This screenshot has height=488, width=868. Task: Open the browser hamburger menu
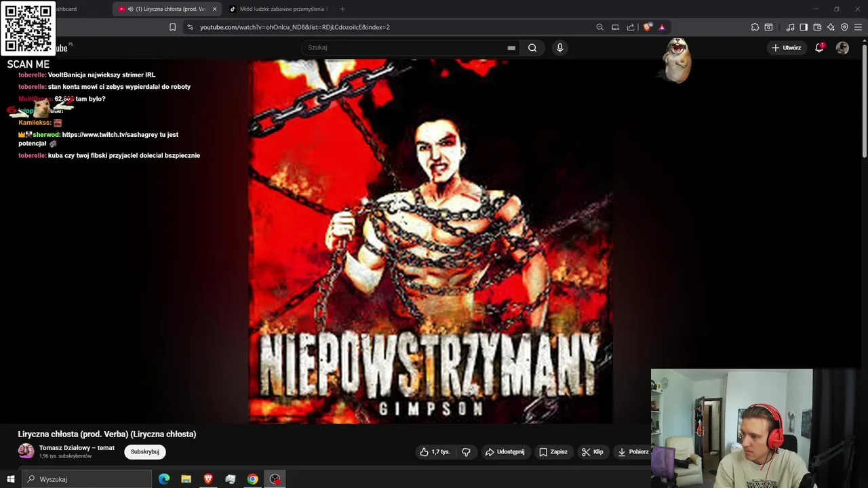tap(859, 27)
